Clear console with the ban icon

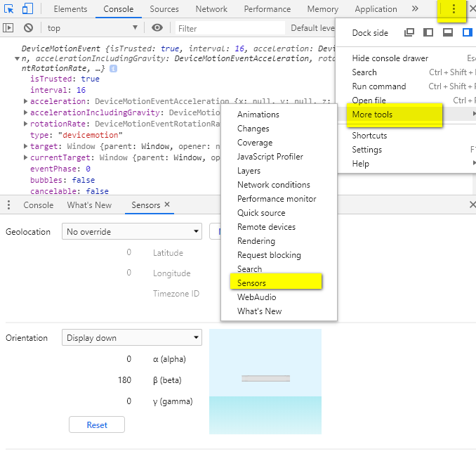pyautogui.click(x=28, y=28)
